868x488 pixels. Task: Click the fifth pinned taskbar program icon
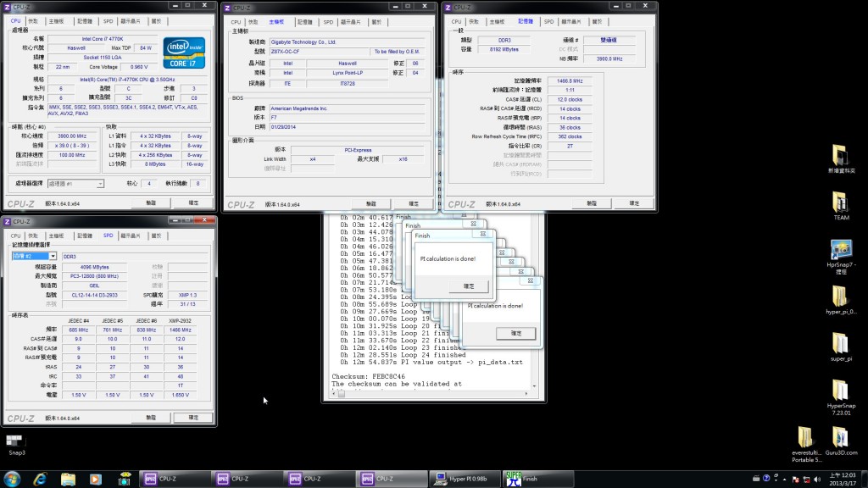(x=125, y=479)
